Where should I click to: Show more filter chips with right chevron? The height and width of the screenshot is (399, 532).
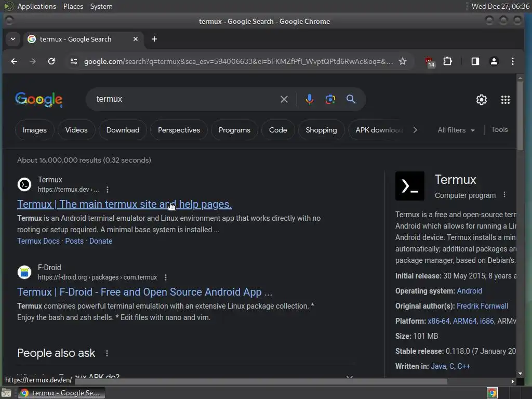click(x=415, y=130)
